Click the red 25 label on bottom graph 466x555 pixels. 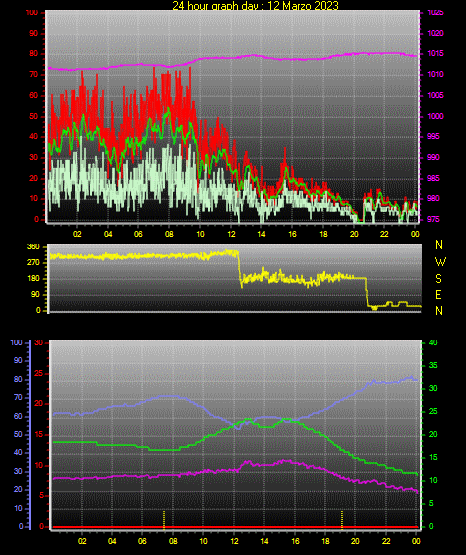point(38,373)
